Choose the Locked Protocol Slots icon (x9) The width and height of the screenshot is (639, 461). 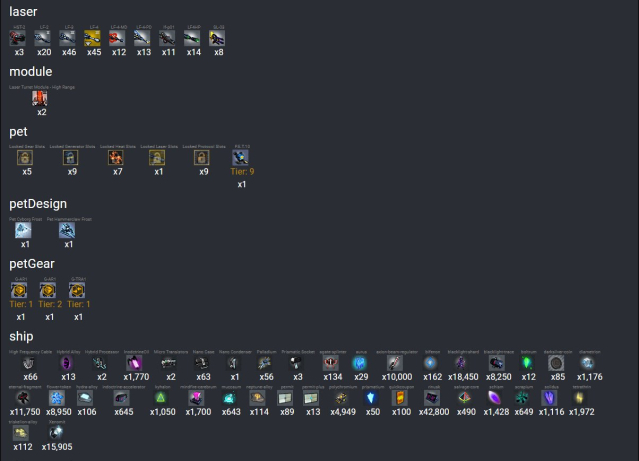click(204, 157)
